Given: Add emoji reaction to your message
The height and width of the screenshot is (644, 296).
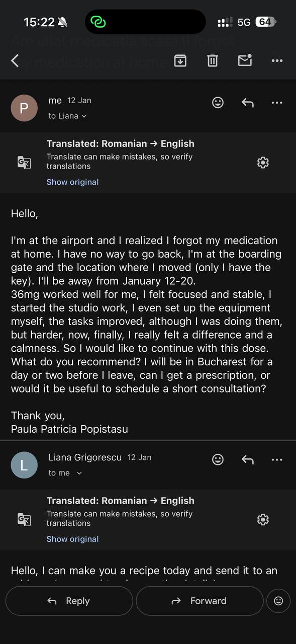Looking at the screenshot, I should [218, 102].
